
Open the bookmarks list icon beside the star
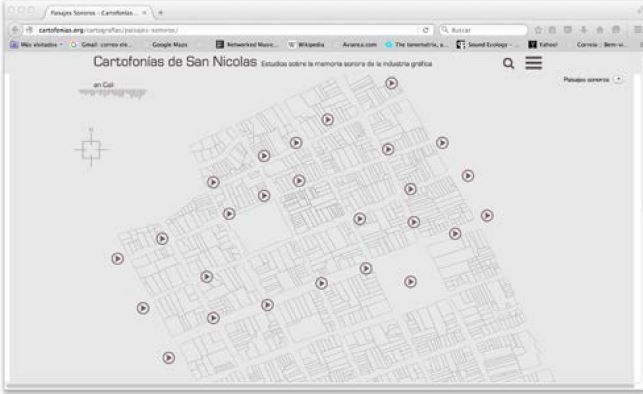pos(552,30)
